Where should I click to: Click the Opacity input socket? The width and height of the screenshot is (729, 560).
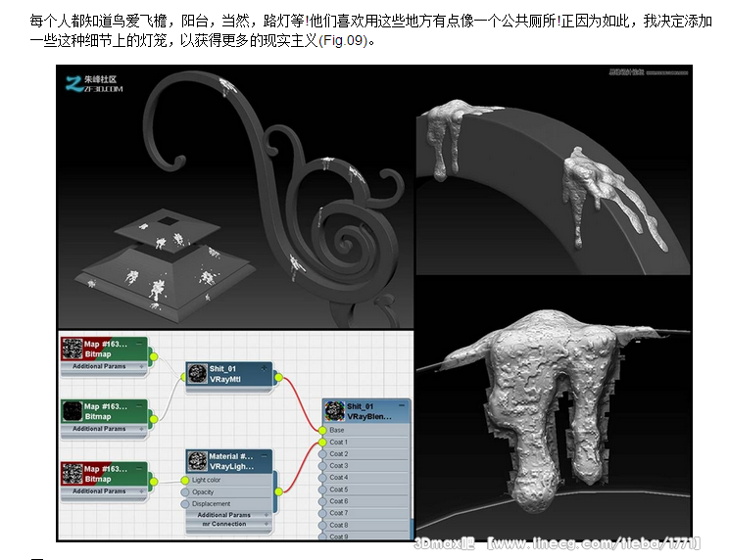pyautogui.click(x=185, y=492)
